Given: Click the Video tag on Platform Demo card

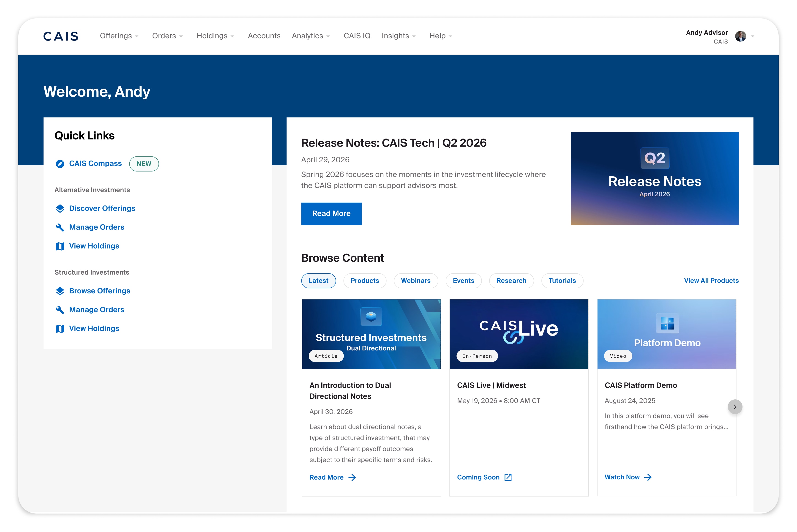Looking at the screenshot, I should [x=618, y=356].
